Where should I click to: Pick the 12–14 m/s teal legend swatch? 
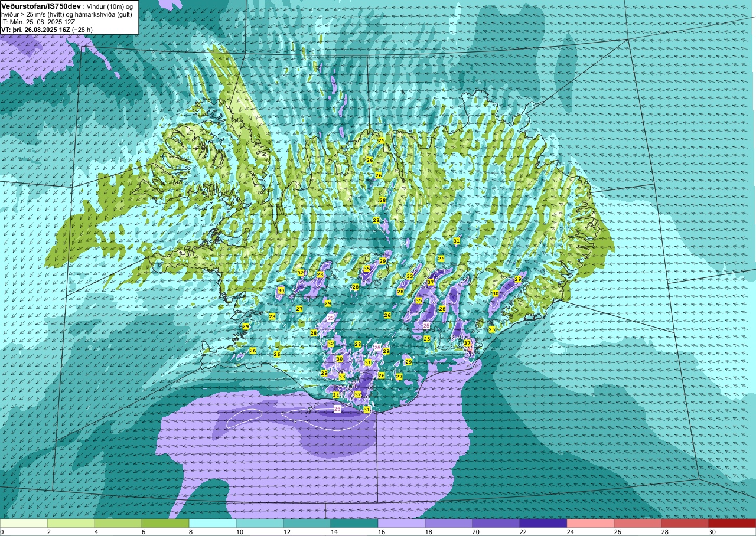[x=307, y=523]
